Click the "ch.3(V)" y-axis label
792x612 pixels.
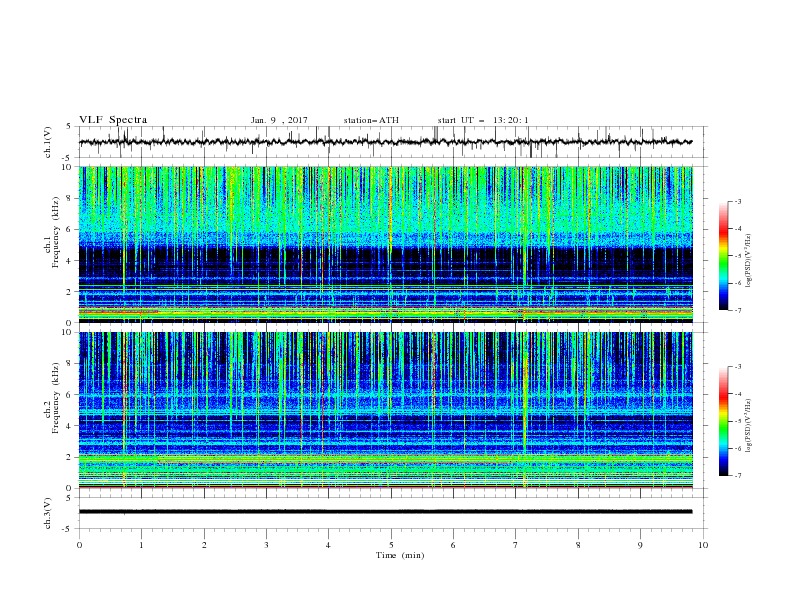[x=48, y=513]
